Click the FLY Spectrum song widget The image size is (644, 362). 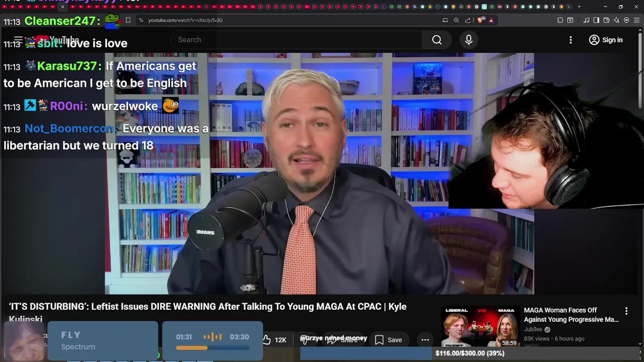[103, 340]
